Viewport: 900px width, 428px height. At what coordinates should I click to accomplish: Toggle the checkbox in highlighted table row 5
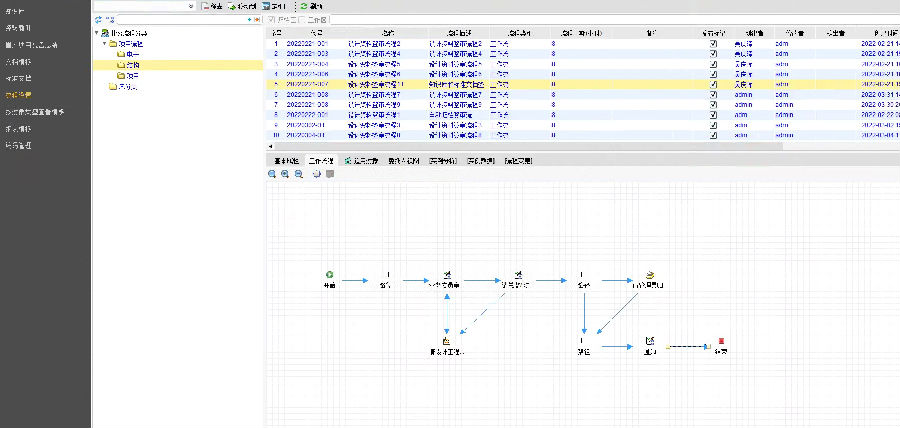pos(713,85)
